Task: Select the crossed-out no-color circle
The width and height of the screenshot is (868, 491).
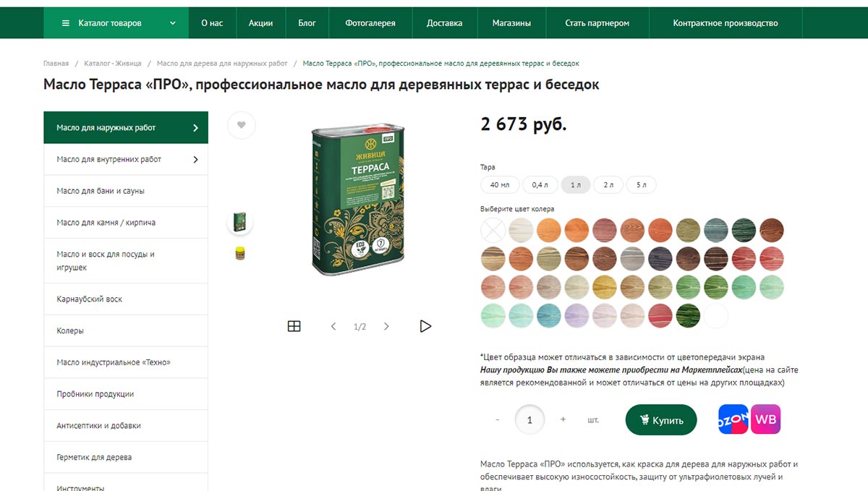Action: point(493,230)
